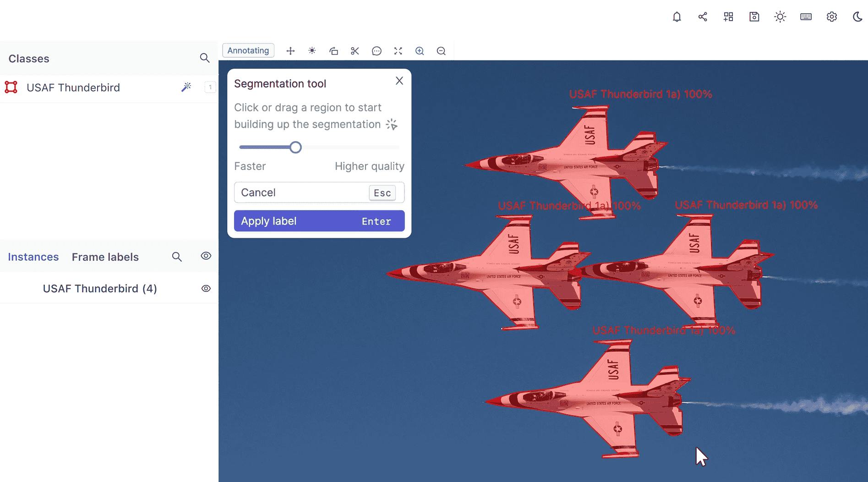The height and width of the screenshot is (482, 868).
Task: Toggle visibility of all instances
Action: tap(206, 256)
